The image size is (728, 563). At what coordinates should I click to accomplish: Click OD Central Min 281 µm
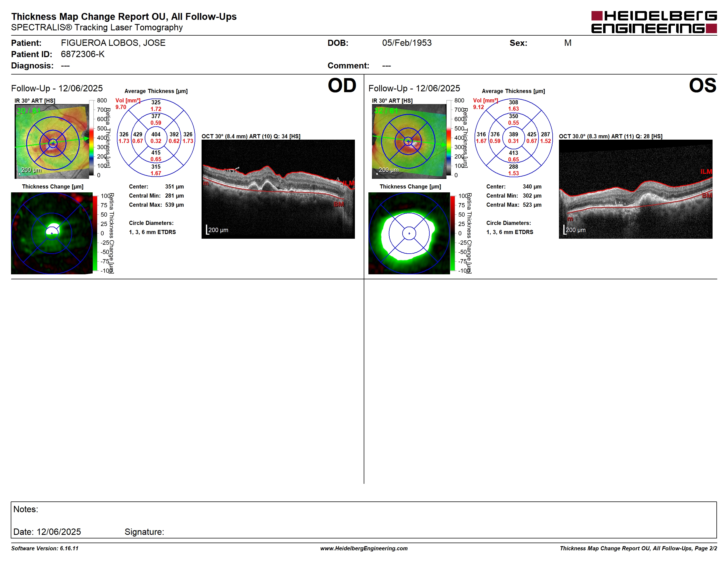pyautogui.click(x=156, y=196)
